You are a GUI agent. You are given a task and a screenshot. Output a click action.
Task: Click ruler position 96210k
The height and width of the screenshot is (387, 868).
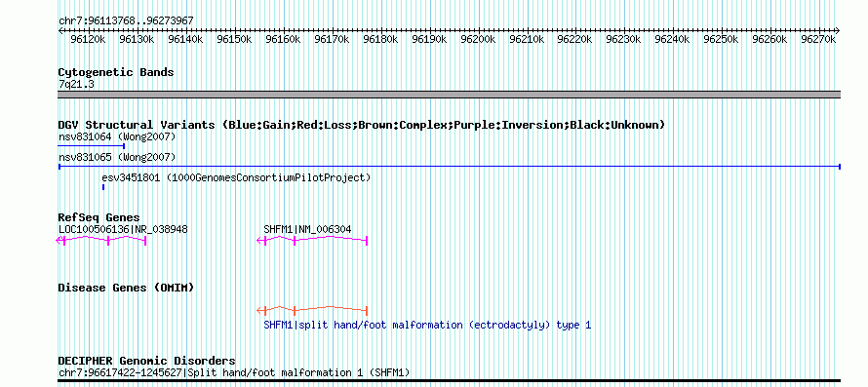[x=527, y=39]
